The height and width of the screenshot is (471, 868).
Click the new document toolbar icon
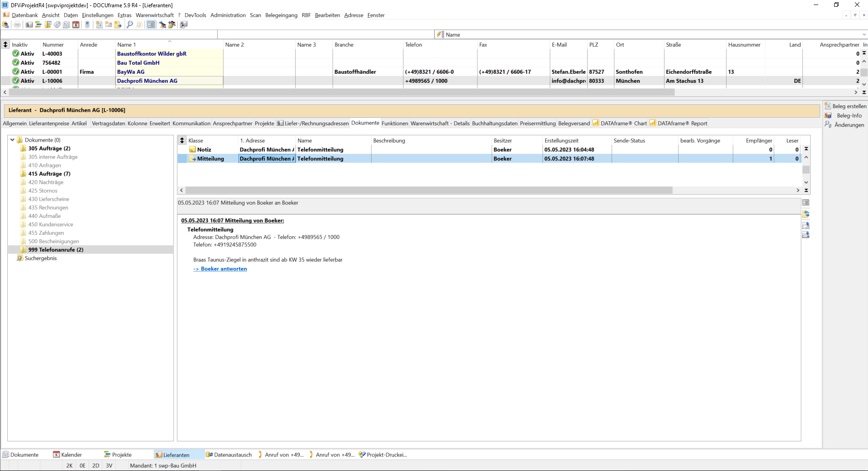(99, 24)
